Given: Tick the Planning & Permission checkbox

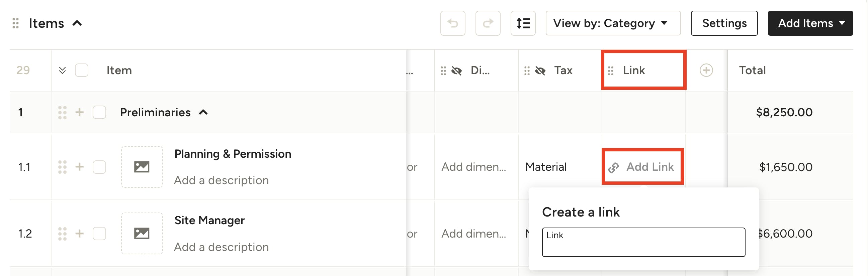Looking at the screenshot, I should (99, 167).
